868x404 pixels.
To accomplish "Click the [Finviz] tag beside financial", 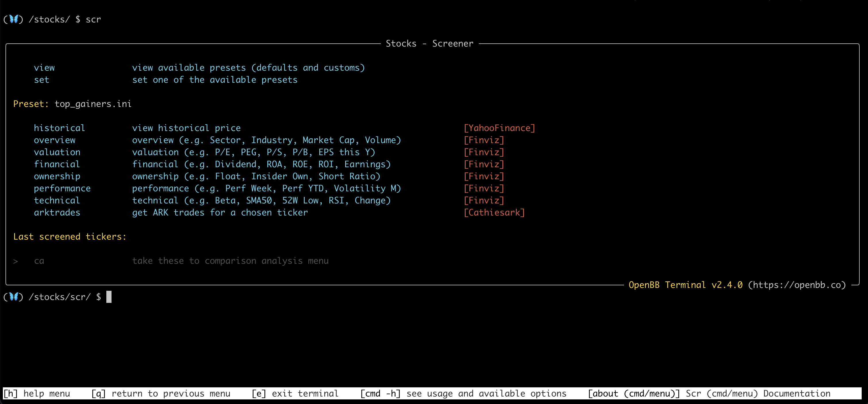I will tap(484, 164).
